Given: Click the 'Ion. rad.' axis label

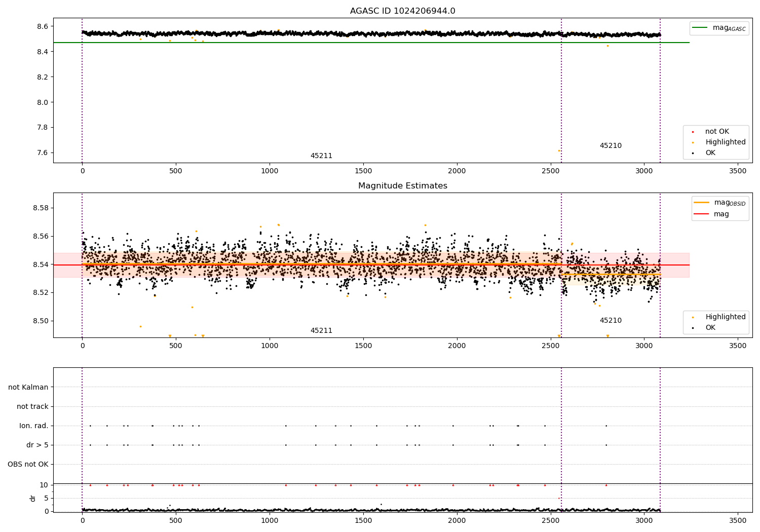Looking at the screenshot, I should [x=34, y=426].
